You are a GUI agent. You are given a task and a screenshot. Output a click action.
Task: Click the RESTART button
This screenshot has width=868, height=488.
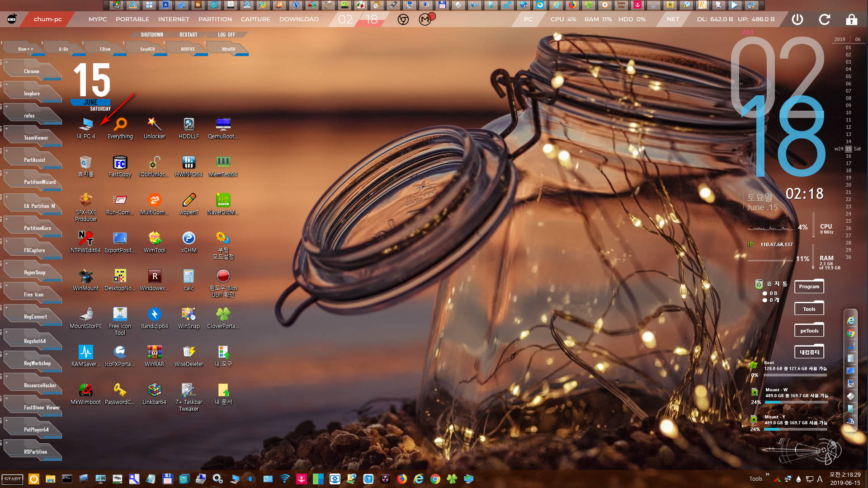(x=188, y=35)
